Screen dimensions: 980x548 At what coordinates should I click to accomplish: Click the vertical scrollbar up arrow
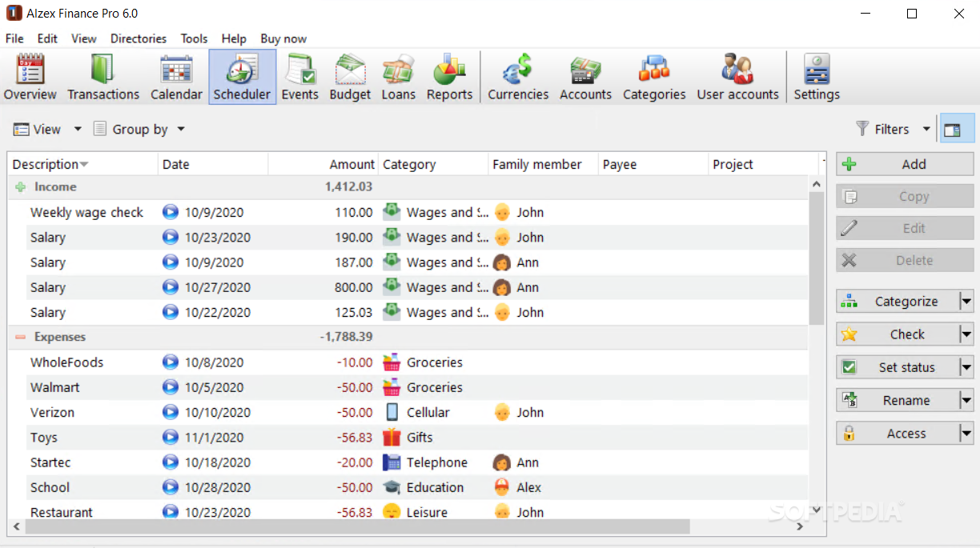coord(816,184)
